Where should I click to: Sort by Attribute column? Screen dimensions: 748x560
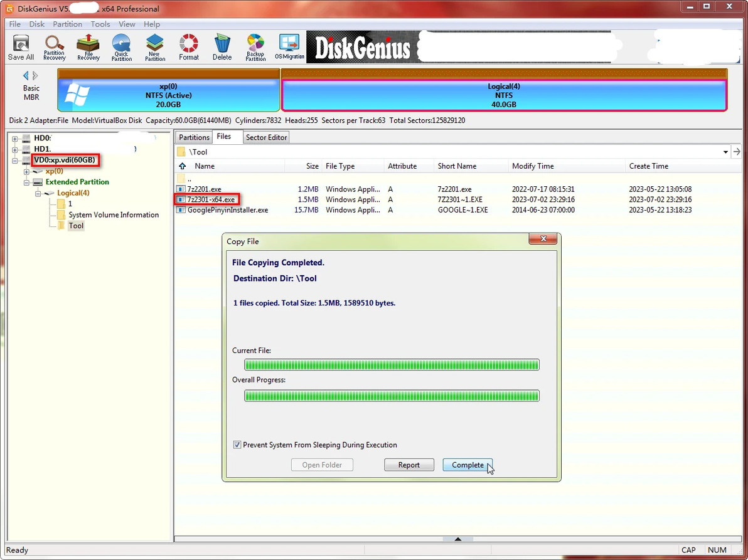409,166
